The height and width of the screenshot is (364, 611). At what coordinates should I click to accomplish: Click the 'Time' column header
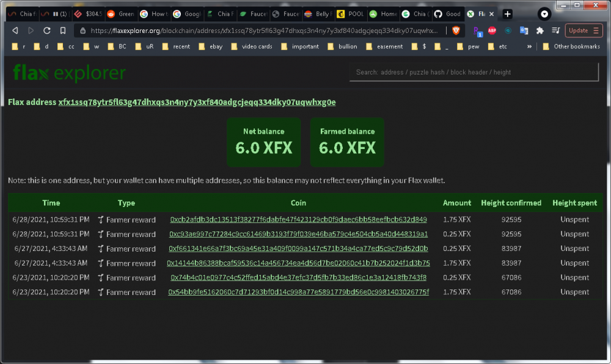point(51,203)
